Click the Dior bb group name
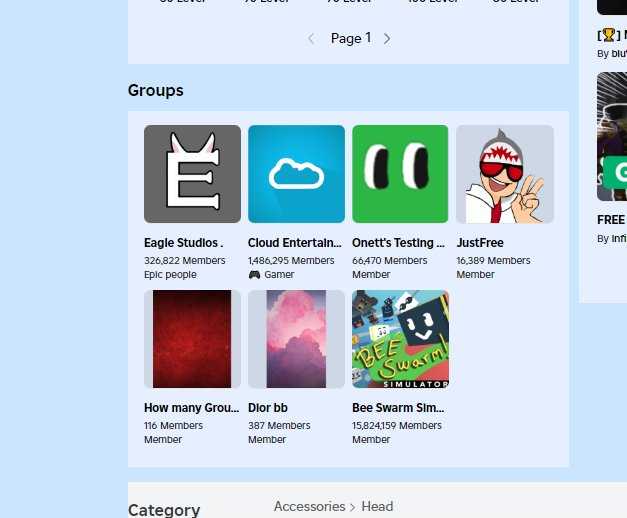This screenshot has width=627, height=518. pyautogui.click(x=268, y=408)
